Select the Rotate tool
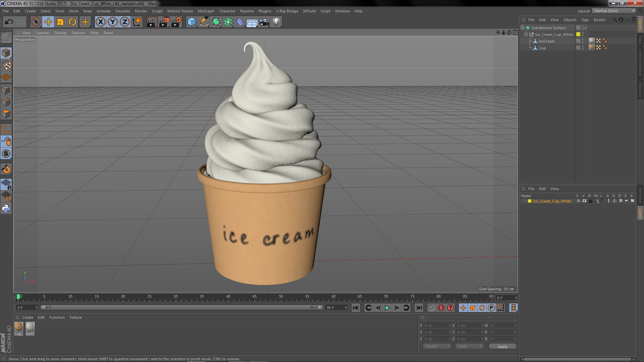The image size is (644, 362). pyautogui.click(x=72, y=22)
